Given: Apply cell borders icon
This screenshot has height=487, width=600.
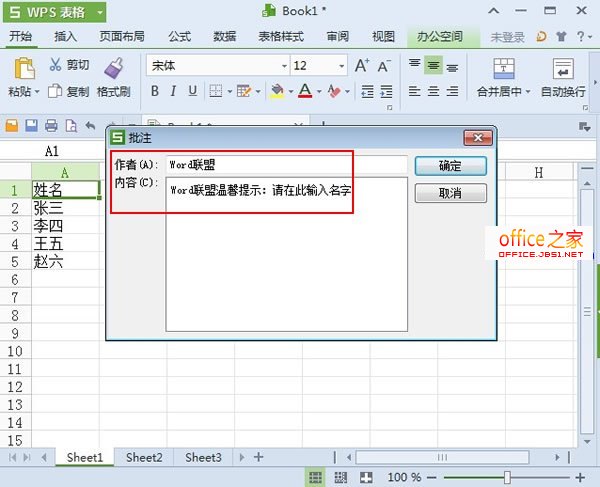Looking at the screenshot, I should (x=215, y=91).
